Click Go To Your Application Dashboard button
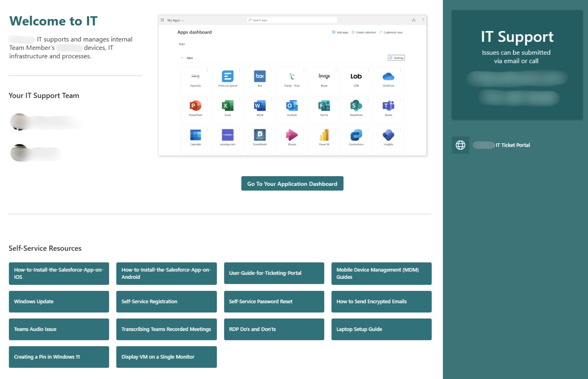The width and height of the screenshot is (588, 379). click(x=292, y=184)
